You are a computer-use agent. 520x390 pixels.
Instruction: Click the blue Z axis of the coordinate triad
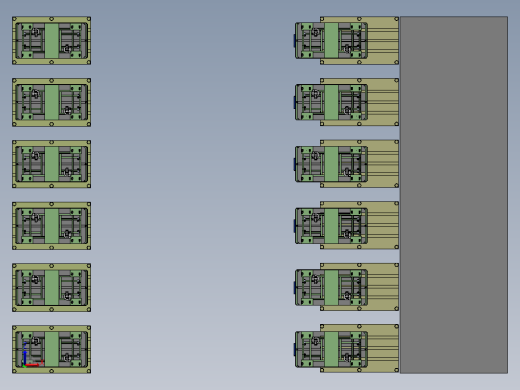25,354
